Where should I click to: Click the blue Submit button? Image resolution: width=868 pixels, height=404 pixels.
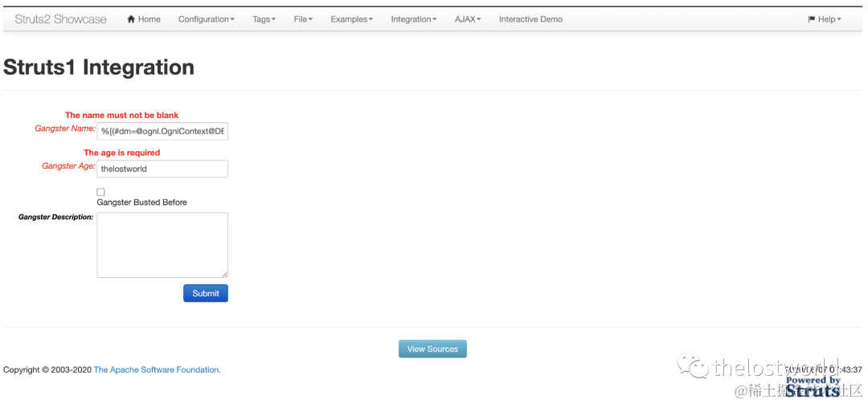206,293
